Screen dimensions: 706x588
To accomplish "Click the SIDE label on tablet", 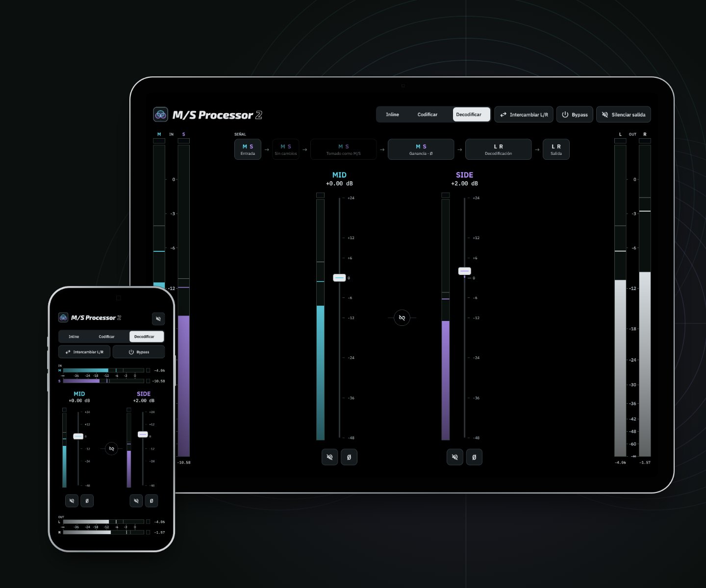I will point(464,175).
